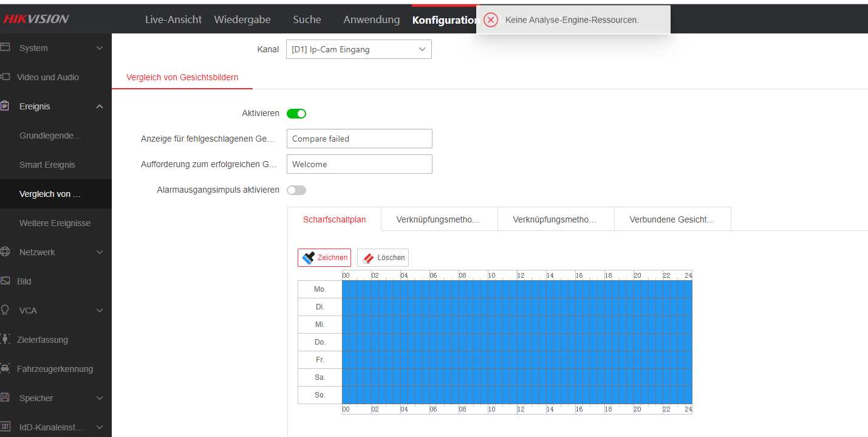Expand the Netzwerk menu chevron
Viewport: 868px width, 437px height.
pyautogui.click(x=100, y=252)
